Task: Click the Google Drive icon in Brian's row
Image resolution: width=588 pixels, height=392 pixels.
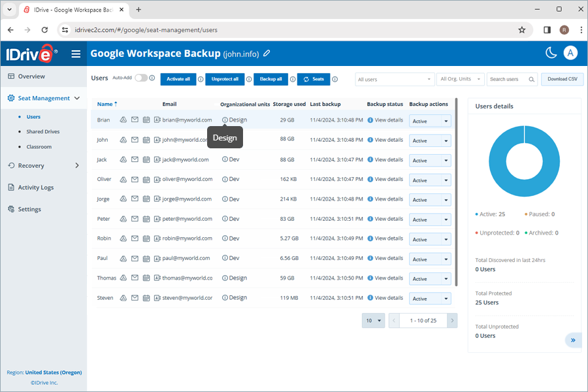Action: pos(123,120)
